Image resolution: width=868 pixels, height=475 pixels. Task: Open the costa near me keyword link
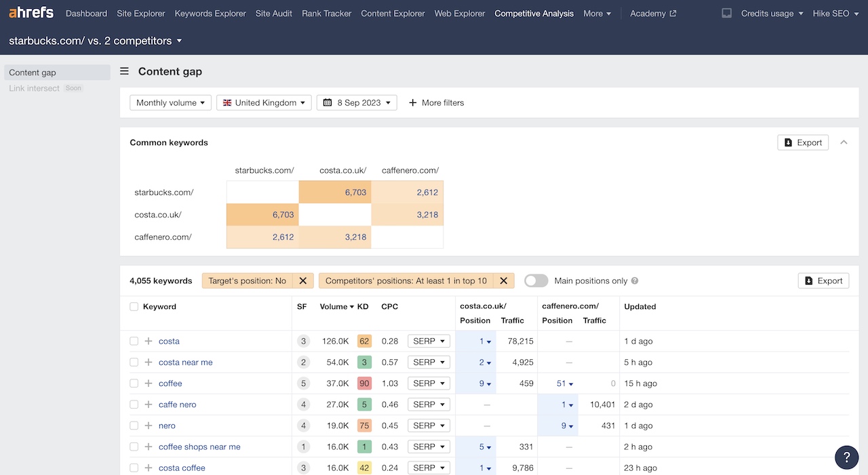pyautogui.click(x=185, y=363)
